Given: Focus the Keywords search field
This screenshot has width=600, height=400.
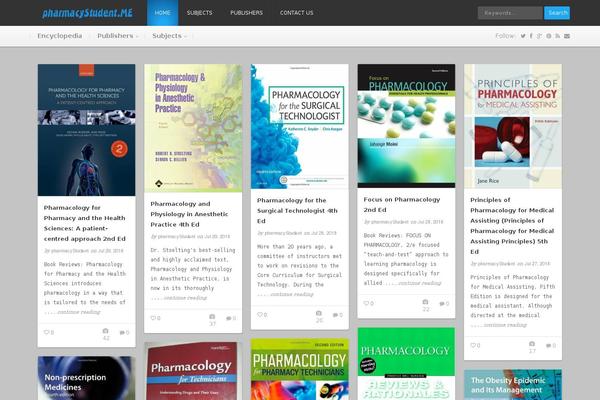Looking at the screenshot, I should tap(510, 13).
